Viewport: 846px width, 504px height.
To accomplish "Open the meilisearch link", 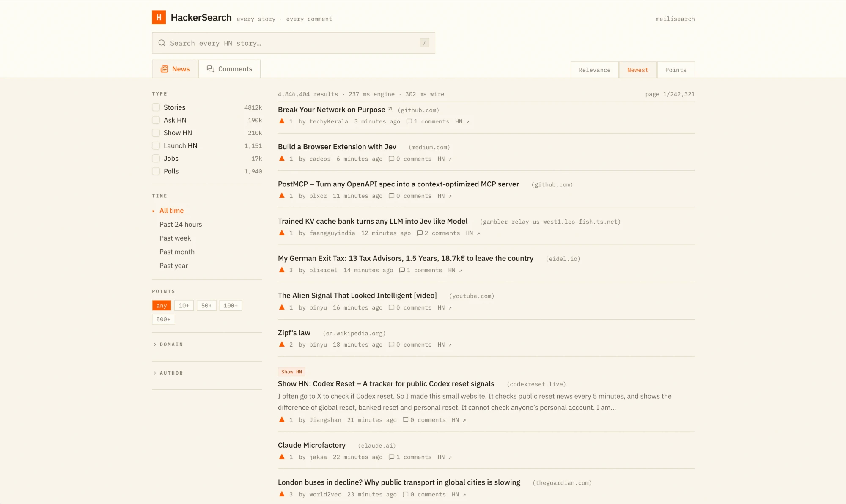I will (x=675, y=19).
